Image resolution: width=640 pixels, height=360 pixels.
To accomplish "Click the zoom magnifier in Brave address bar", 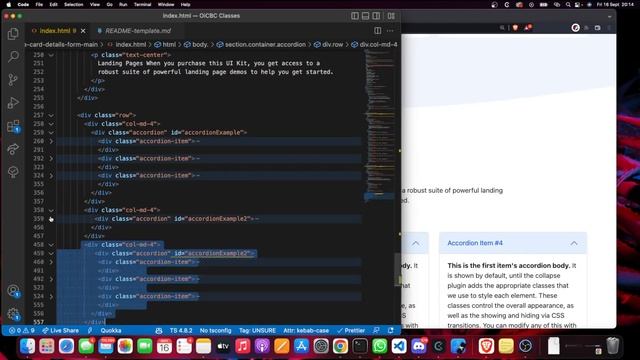I will 502,28.
